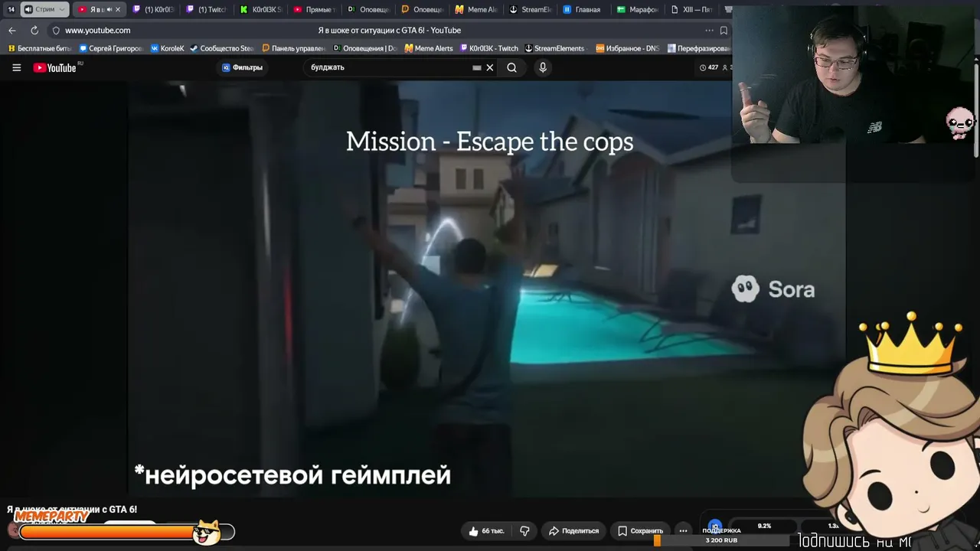Reload the YouTube page
Screen dimensions: 980x551
(x=34, y=31)
